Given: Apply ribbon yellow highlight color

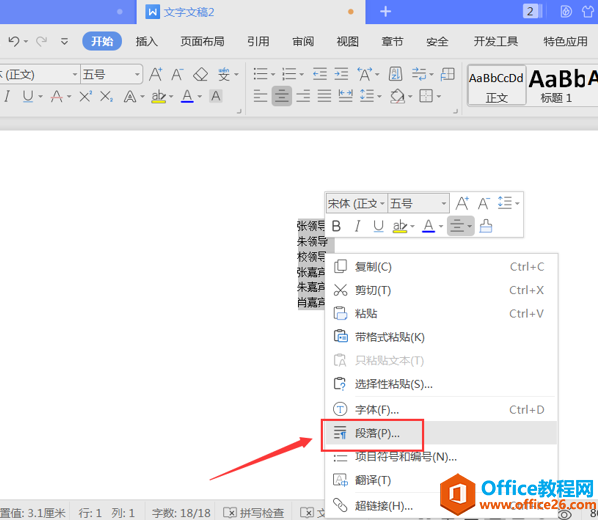Looking at the screenshot, I should (x=158, y=96).
